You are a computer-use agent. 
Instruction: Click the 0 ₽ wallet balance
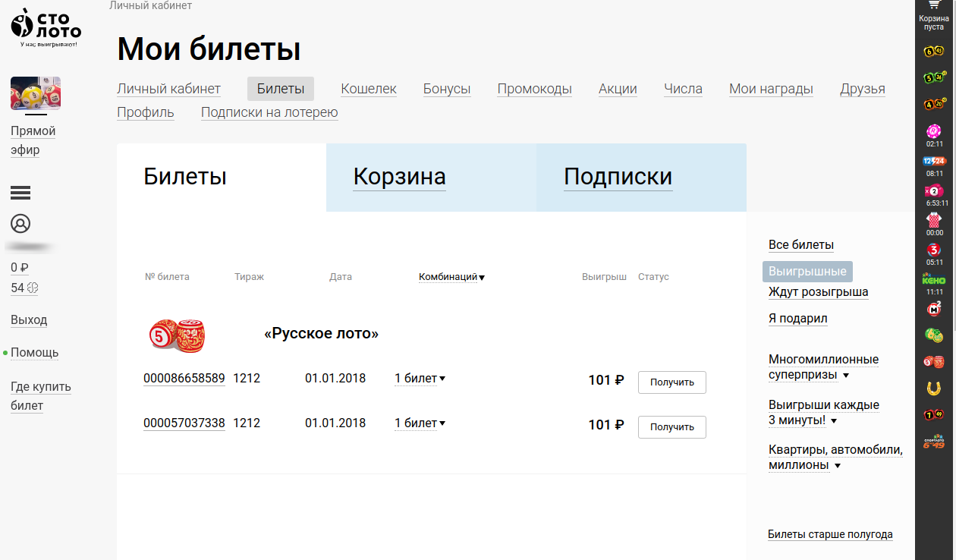pyautogui.click(x=20, y=268)
